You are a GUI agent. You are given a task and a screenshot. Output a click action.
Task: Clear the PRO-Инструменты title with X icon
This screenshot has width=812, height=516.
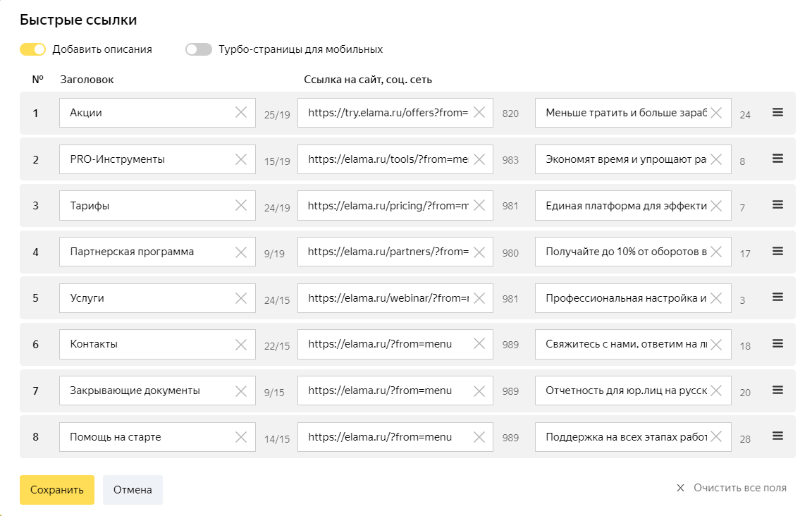coord(240,159)
